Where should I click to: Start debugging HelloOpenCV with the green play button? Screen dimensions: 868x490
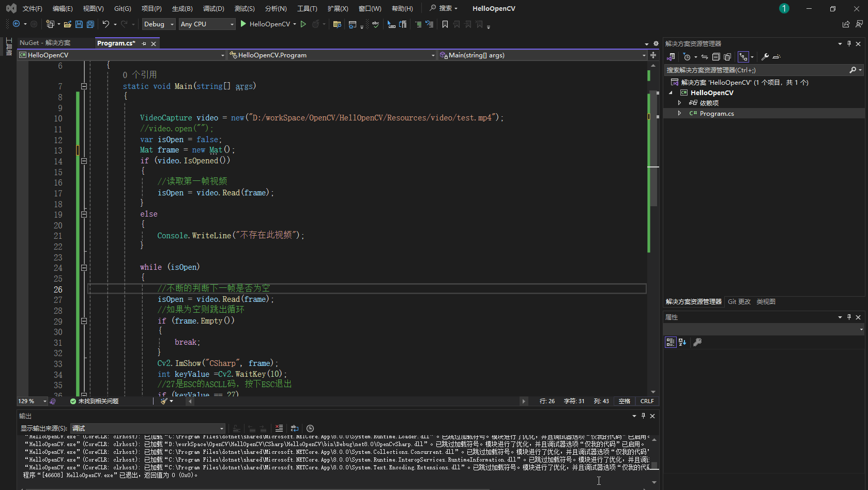(243, 24)
